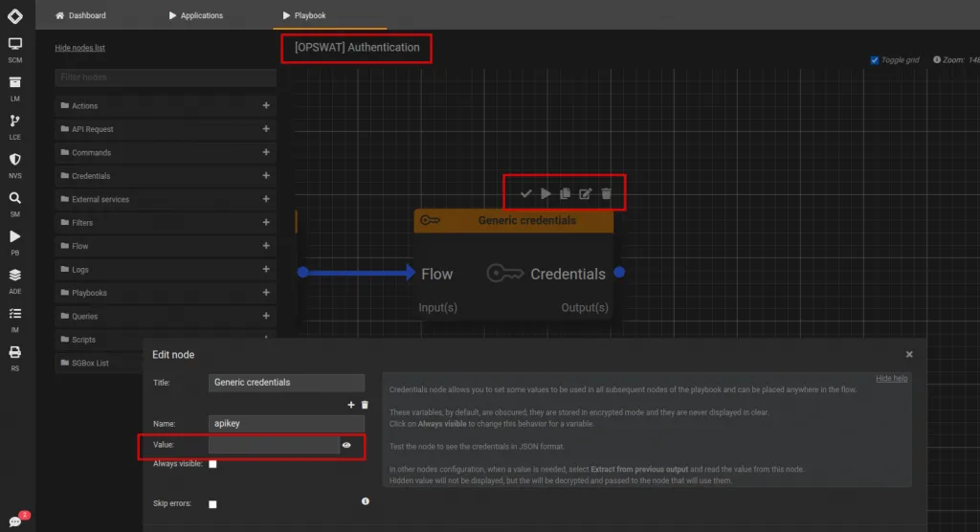Expand the Actions node category
980x532 pixels.
point(266,105)
